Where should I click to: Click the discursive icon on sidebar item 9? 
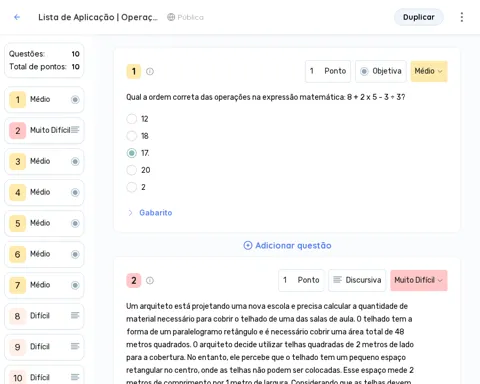coord(75,346)
